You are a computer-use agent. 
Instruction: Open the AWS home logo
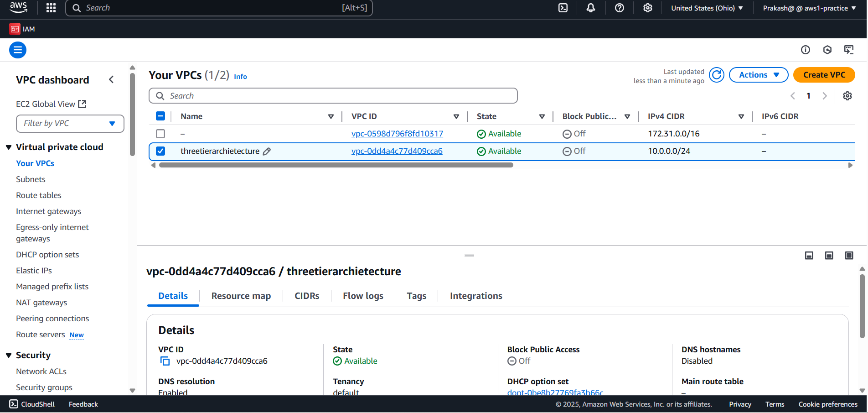click(x=18, y=7)
